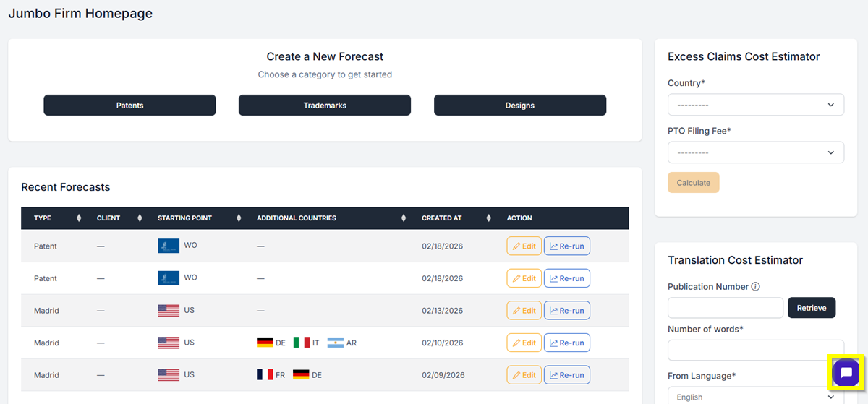Start a new Designs forecast
Viewport: 868px width, 404px height.
tap(520, 106)
